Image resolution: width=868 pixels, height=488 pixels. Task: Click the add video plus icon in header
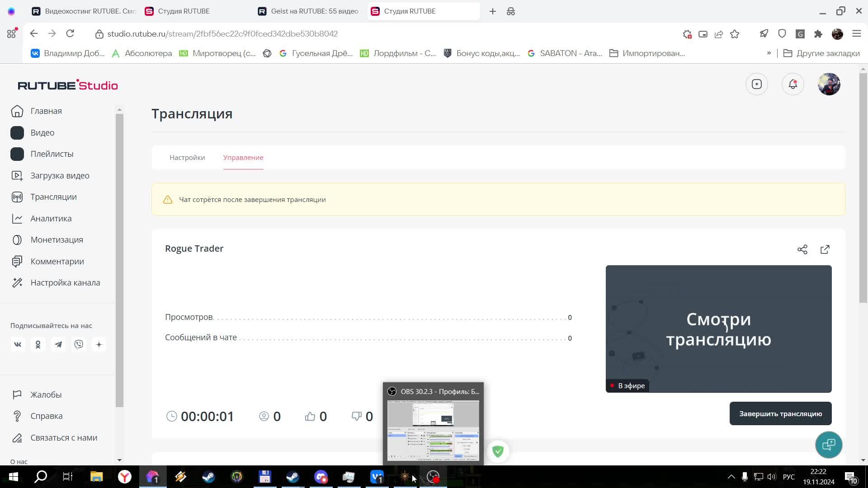tap(757, 84)
